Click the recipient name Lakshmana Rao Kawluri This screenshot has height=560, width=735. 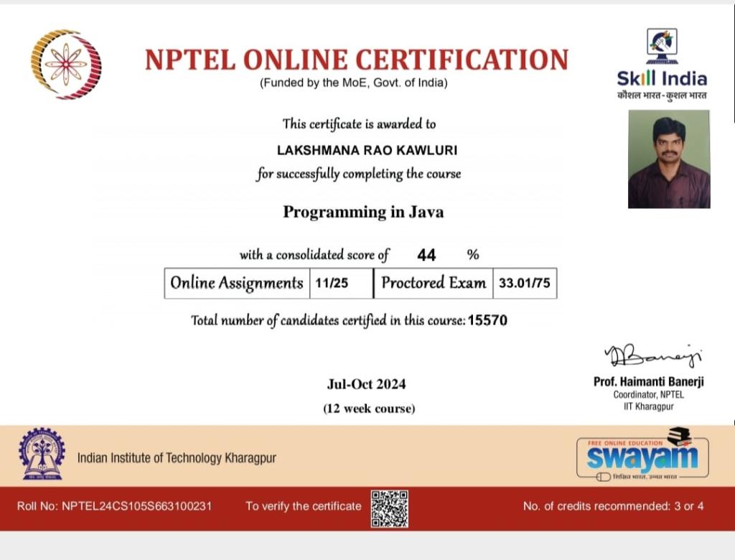pyautogui.click(x=367, y=150)
